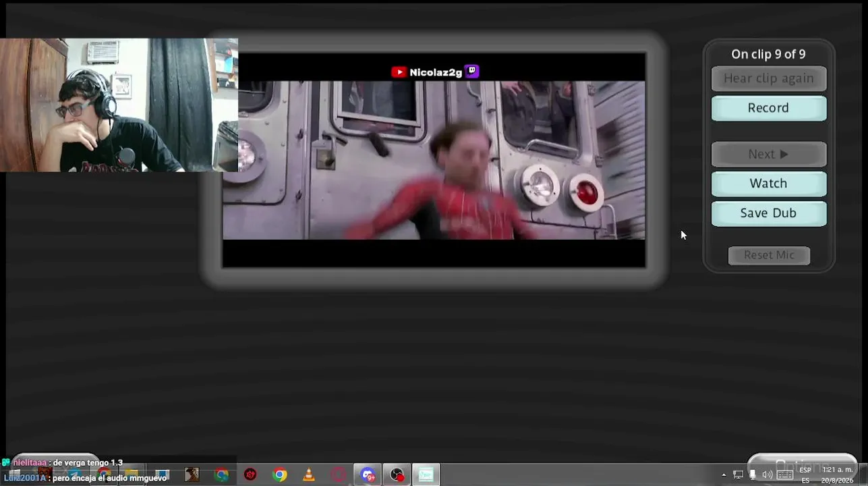Click the Record button

tap(768, 108)
